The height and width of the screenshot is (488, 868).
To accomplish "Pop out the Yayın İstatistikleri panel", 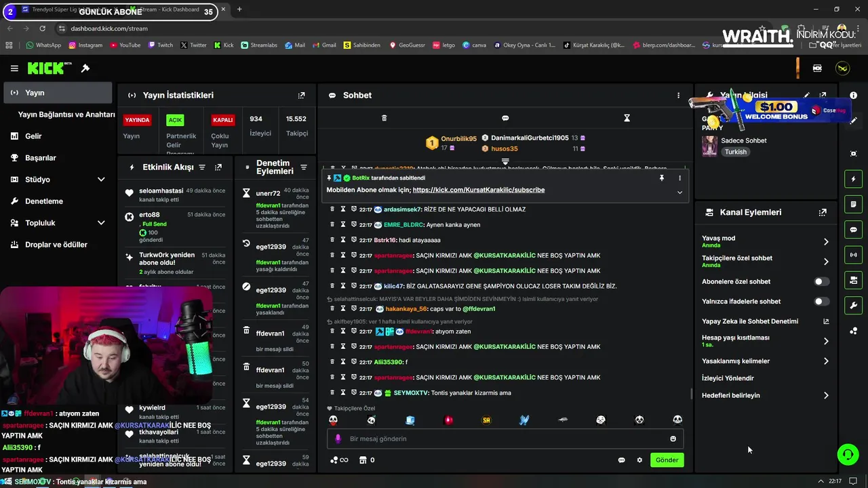I will click(x=302, y=96).
